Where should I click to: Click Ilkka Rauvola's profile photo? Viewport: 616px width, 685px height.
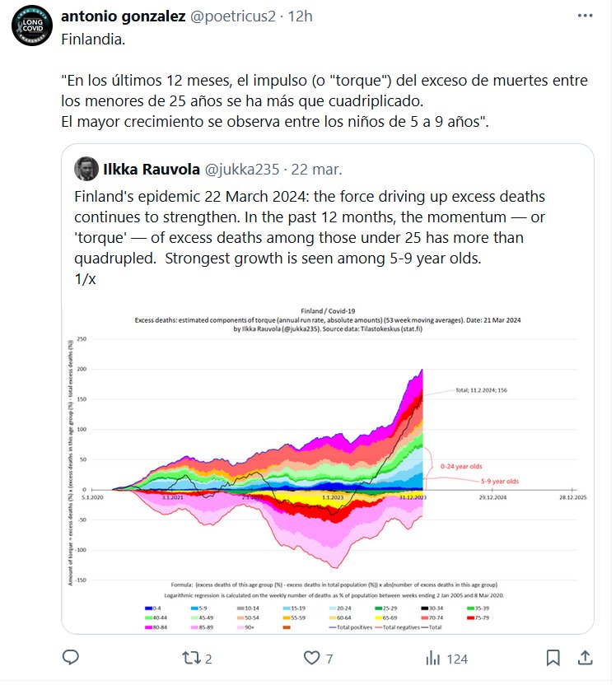point(85,169)
